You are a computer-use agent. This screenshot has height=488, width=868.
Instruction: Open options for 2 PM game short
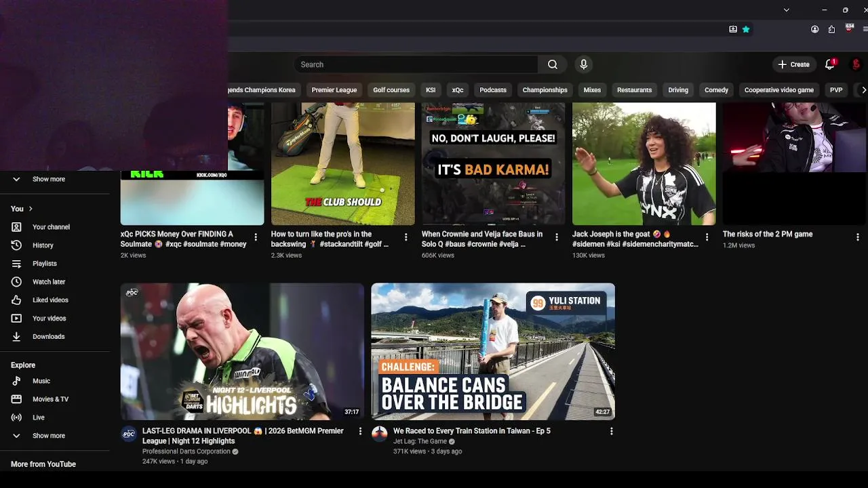pos(858,237)
